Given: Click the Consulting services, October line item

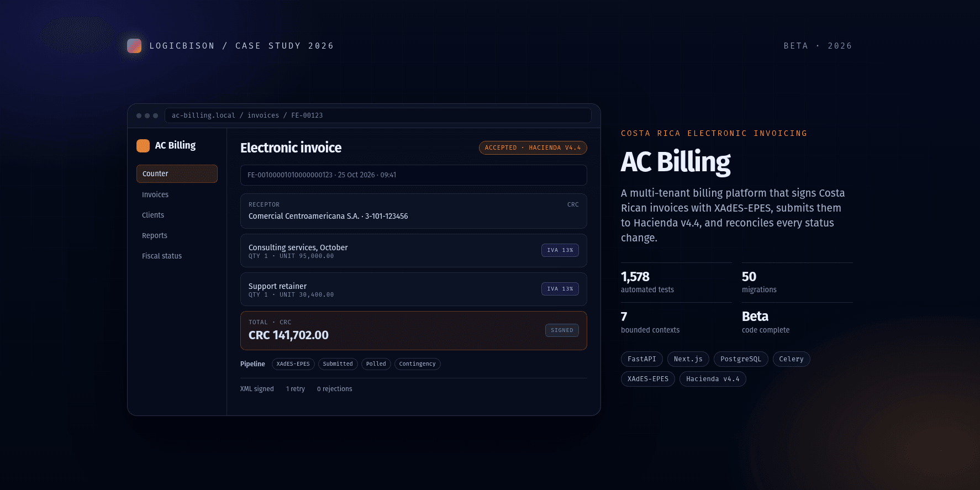Looking at the screenshot, I should pos(413,251).
